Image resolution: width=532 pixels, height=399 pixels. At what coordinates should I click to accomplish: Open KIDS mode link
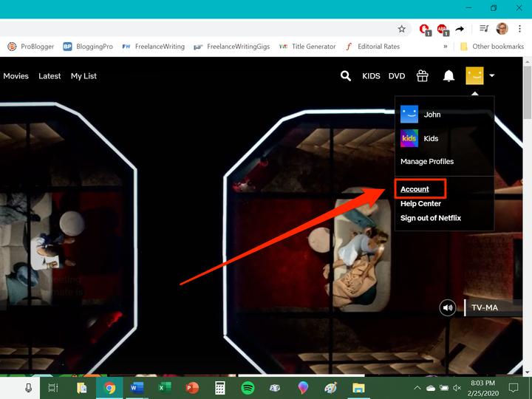click(x=371, y=76)
